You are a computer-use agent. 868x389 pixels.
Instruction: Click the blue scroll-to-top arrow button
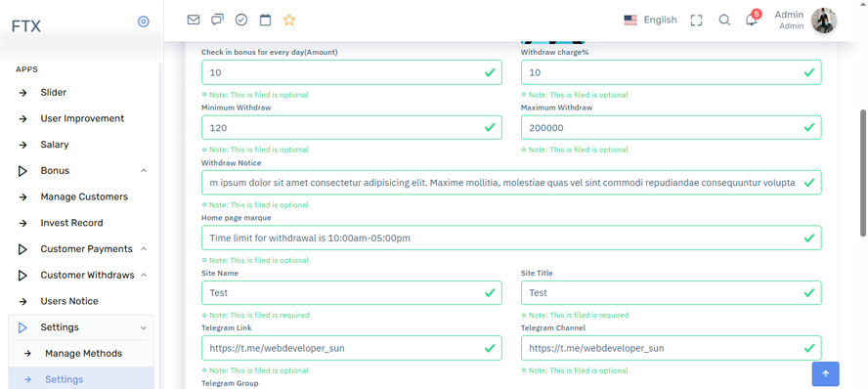pyautogui.click(x=825, y=374)
